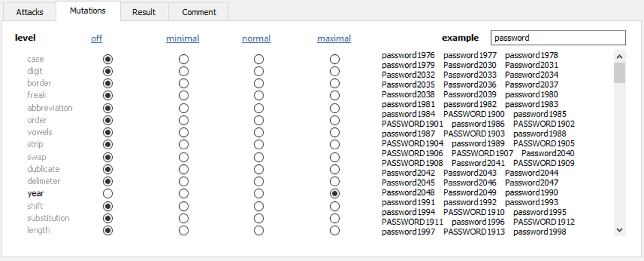Image resolution: width=644 pixels, height=261 pixels.
Task: Open the Comment tab
Action: pos(199,12)
